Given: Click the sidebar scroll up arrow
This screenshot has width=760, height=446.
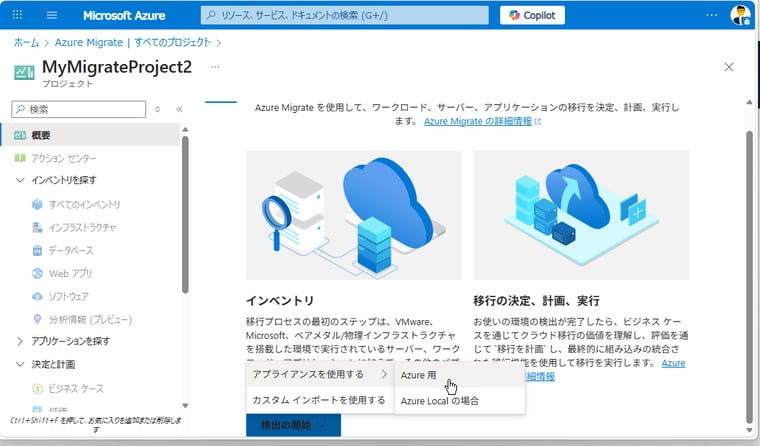Looking at the screenshot, I should 185,129.
